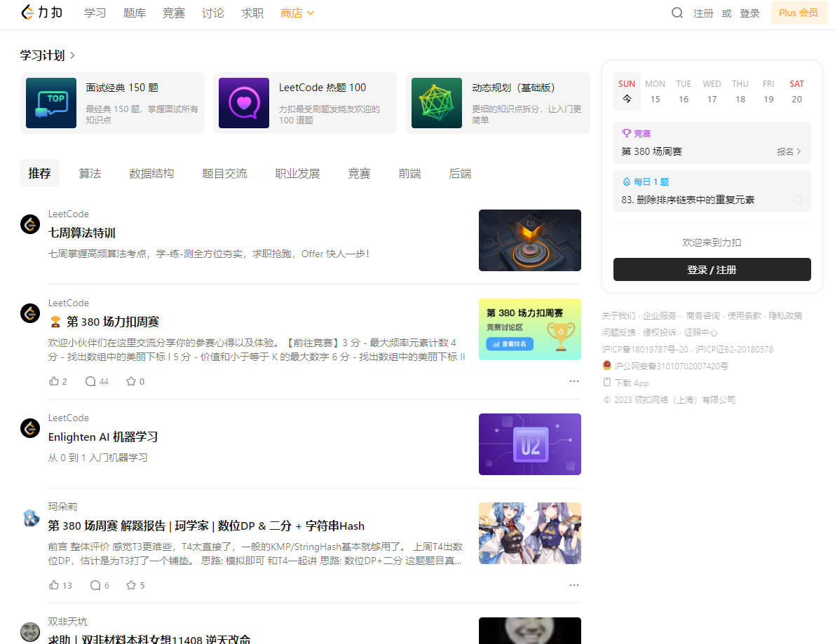
Task: Click the 下载 App phone icon
Action: click(606, 382)
